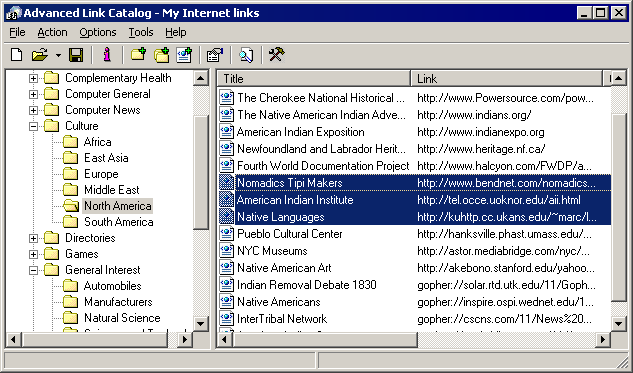Click the Native Americans link icon

[226, 302]
